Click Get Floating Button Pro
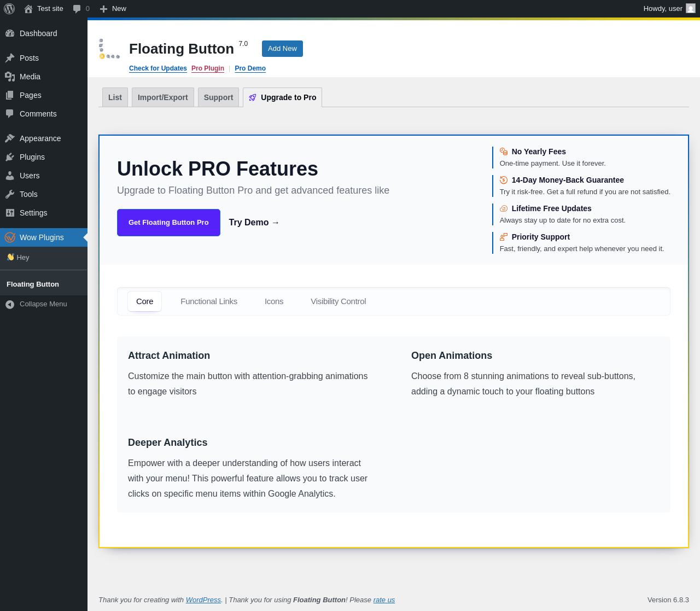700x611 pixels. coord(168,223)
